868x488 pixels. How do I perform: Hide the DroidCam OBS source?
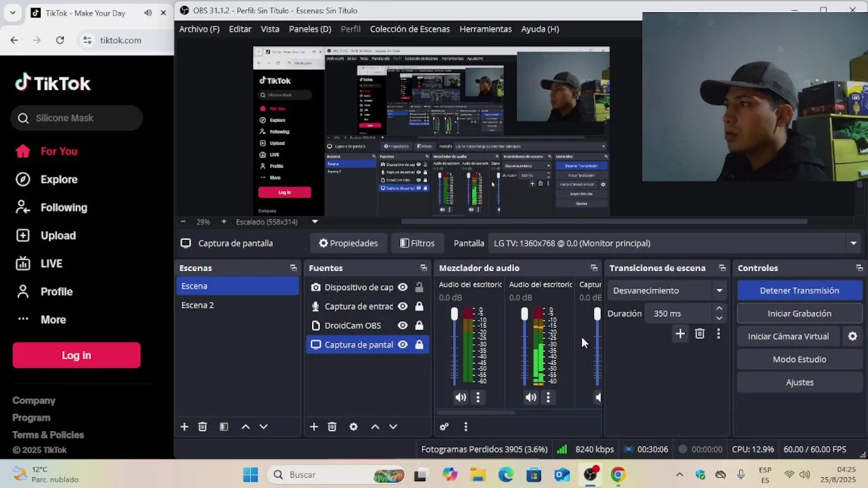(403, 325)
